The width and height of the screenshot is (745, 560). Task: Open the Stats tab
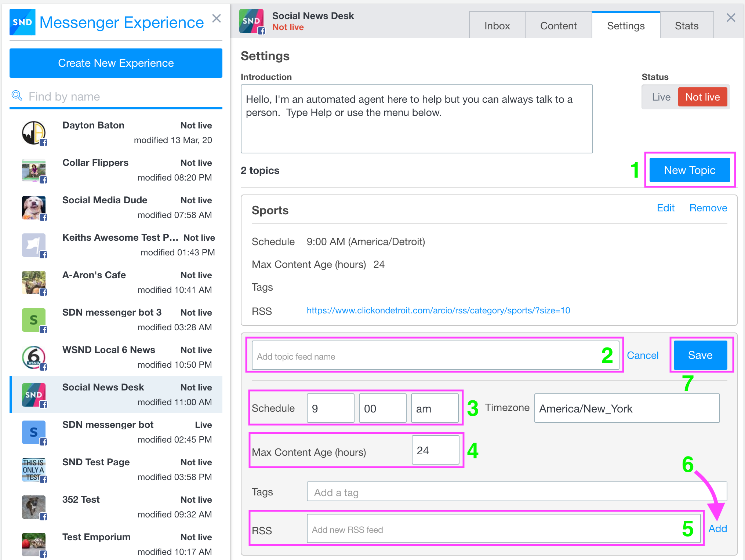(686, 26)
